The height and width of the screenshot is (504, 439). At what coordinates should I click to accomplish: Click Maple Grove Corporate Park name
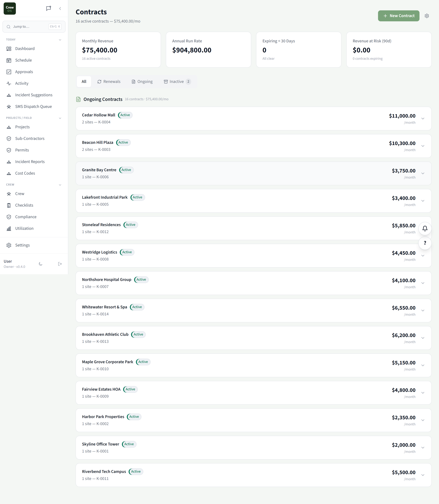(108, 362)
